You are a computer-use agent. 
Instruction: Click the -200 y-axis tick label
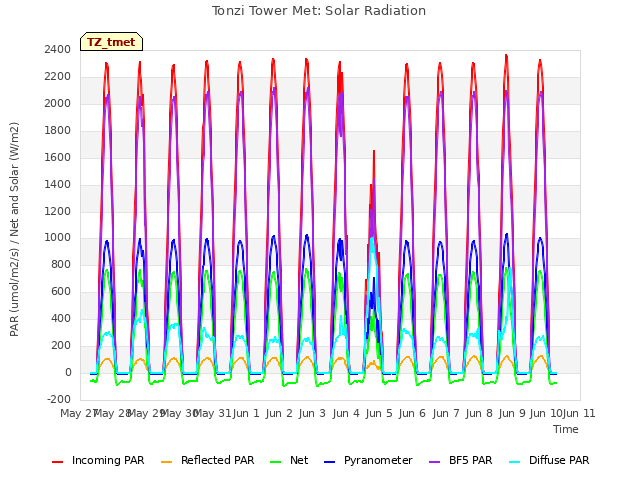[59, 400]
